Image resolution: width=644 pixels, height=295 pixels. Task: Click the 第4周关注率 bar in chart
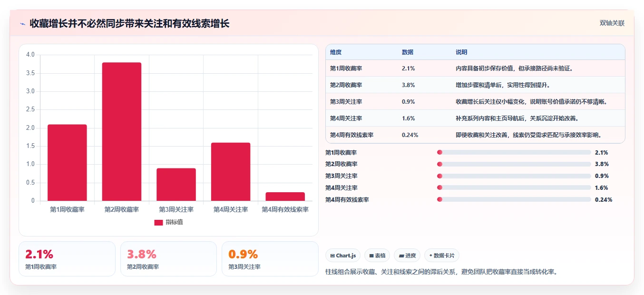[231, 172]
